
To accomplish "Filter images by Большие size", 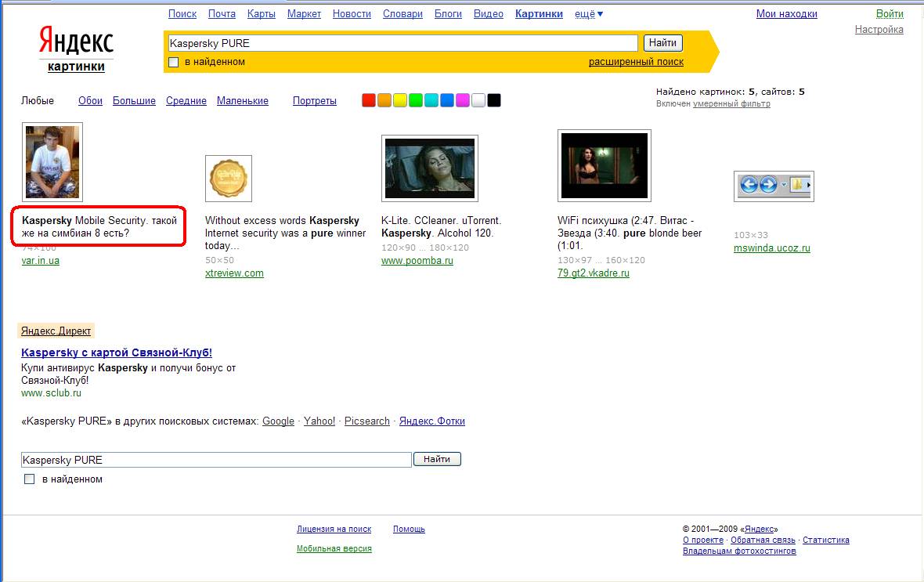I will click(134, 101).
